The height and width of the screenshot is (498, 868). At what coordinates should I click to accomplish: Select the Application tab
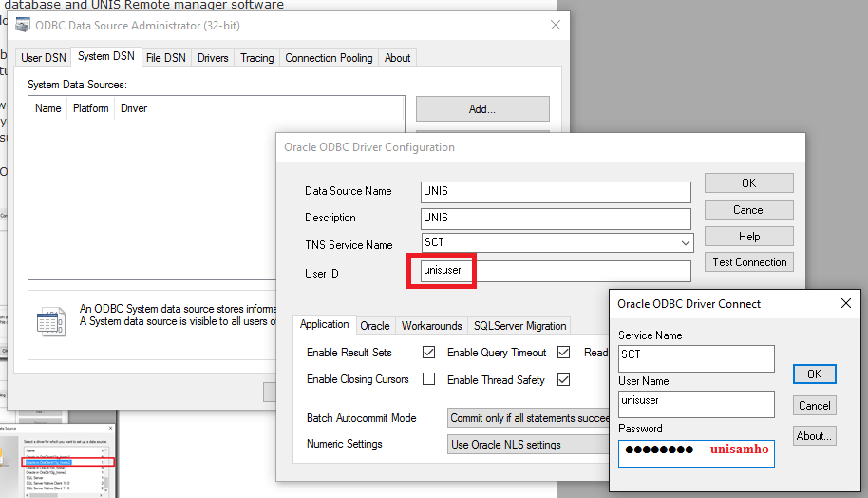(325, 324)
